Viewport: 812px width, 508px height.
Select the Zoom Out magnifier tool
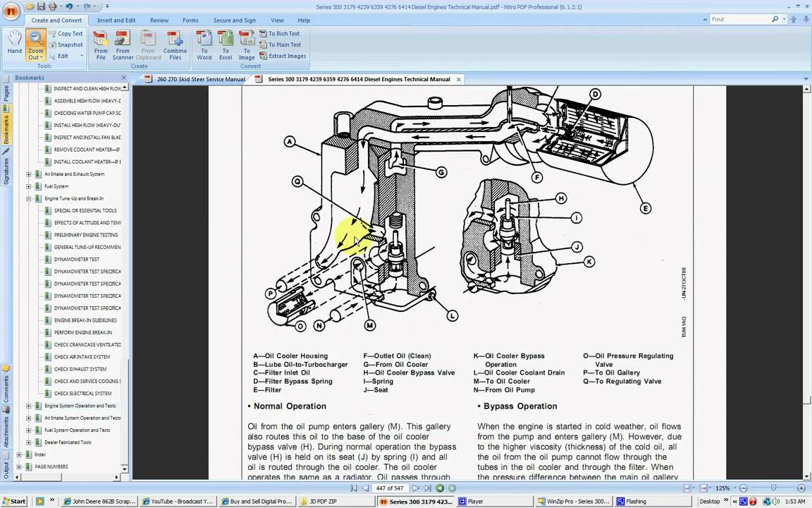tap(35, 39)
